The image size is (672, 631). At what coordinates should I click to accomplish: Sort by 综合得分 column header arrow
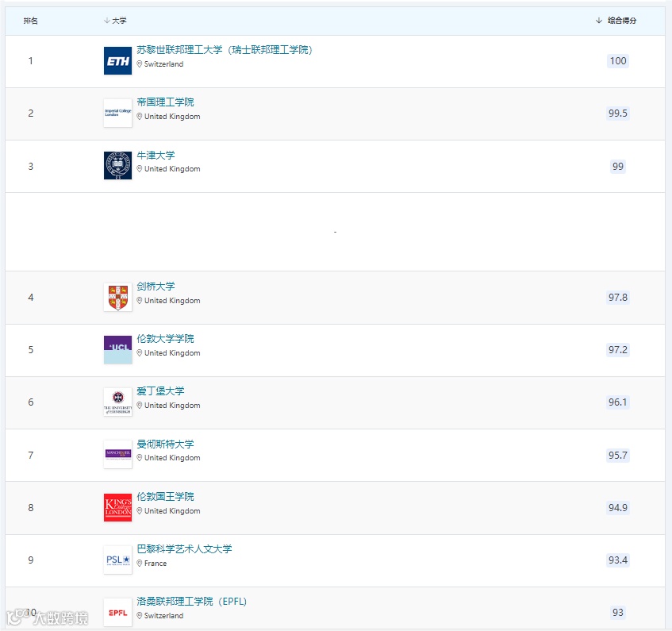[599, 21]
